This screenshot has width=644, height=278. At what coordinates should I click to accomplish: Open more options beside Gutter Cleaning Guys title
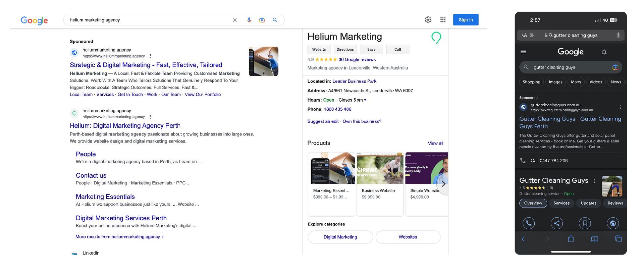point(594,181)
